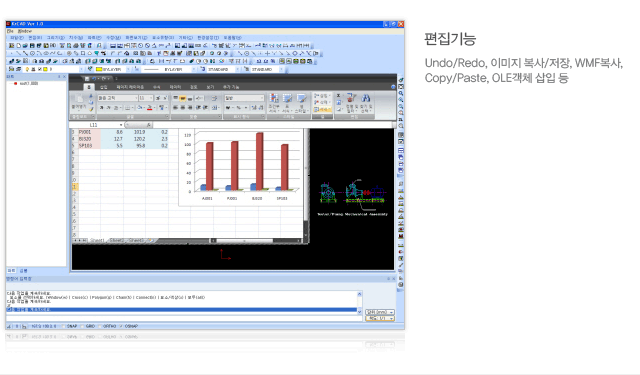The height and width of the screenshot is (375, 640).
Task: Toggle the GRID checkbox in status bar
Action: (82, 326)
